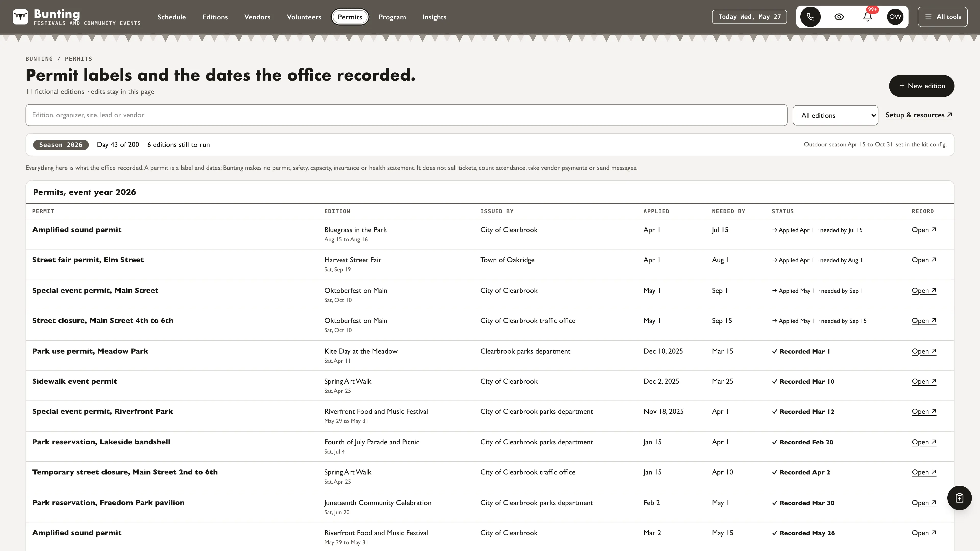Click the Town of Oakridge issuer cell

point(507,260)
